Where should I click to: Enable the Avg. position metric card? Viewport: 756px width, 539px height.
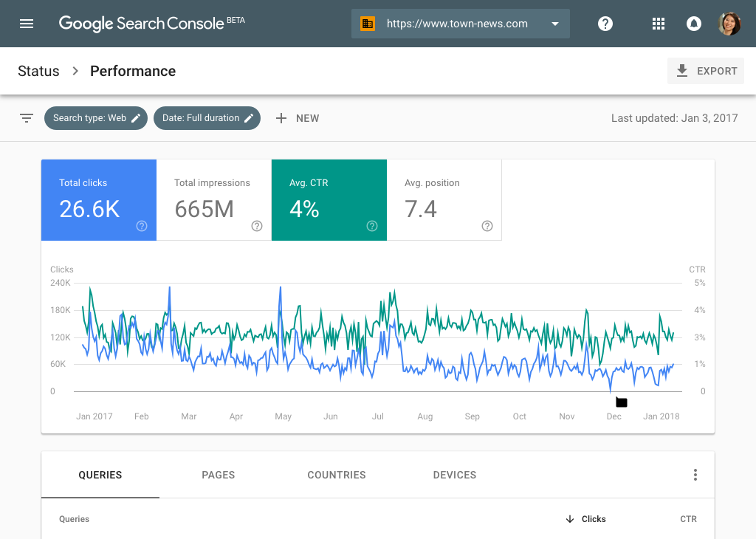point(444,199)
